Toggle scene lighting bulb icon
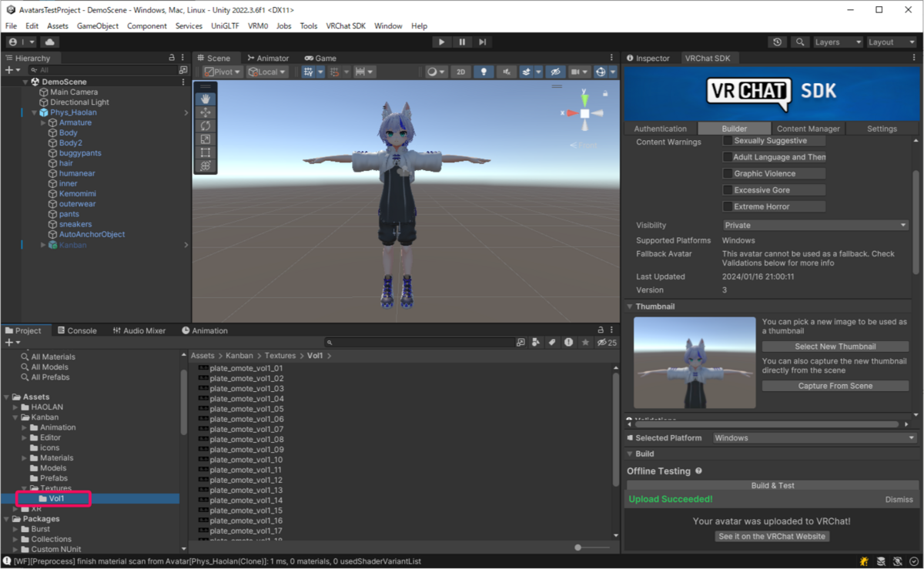This screenshot has height=569, width=924. [484, 72]
